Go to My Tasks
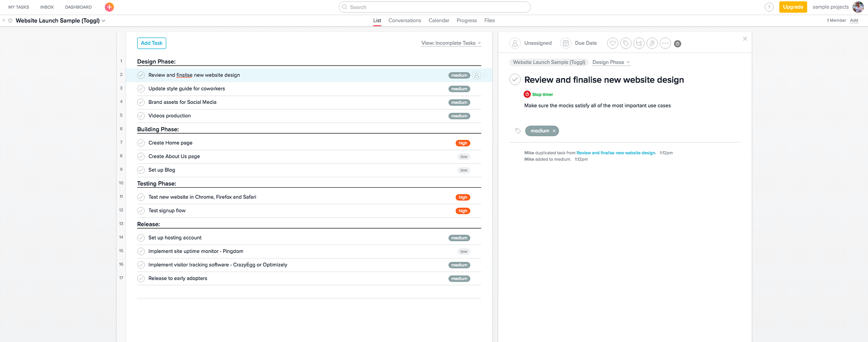Viewport: 868px width, 342px height. pyautogui.click(x=19, y=7)
